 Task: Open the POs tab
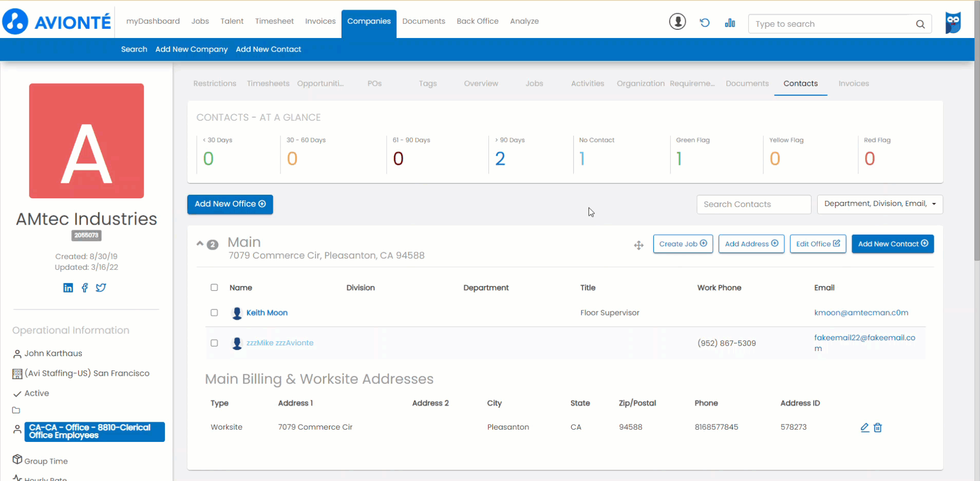(x=374, y=83)
